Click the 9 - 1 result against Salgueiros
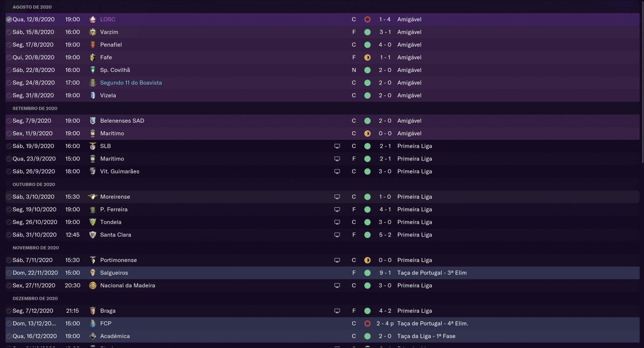This screenshot has height=348, width=644. 385,273
